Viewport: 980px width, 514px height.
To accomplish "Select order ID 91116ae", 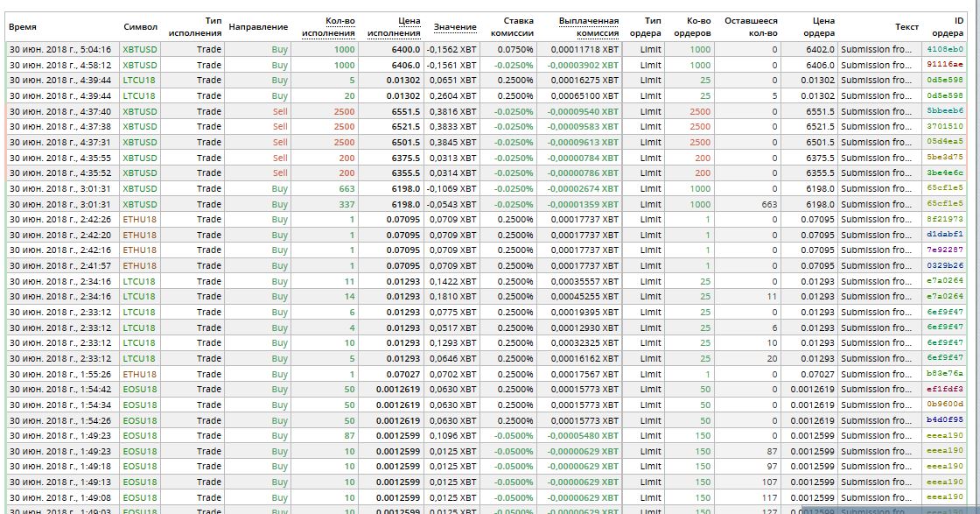I will (x=945, y=65).
